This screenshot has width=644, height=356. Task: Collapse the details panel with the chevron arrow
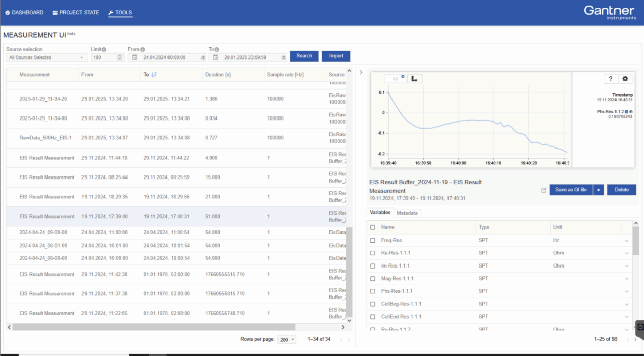[x=361, y=72]
